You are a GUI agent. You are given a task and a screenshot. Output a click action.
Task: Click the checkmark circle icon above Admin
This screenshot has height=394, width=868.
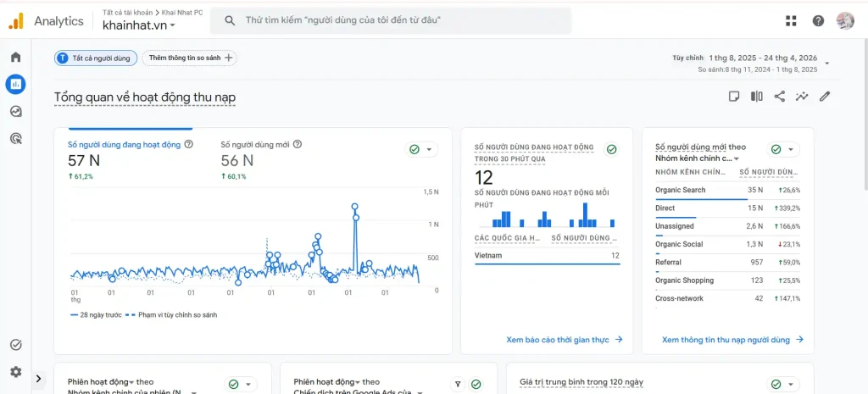[15, 345]
